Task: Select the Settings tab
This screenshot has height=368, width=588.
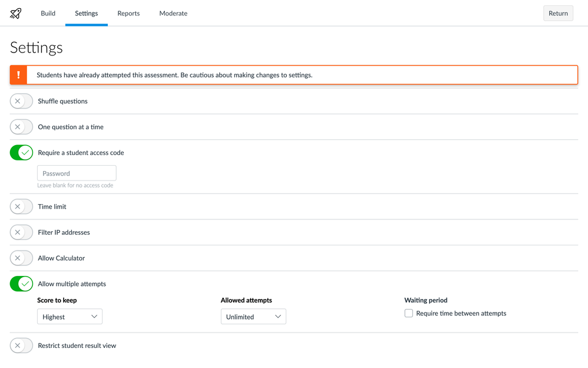Action: click(x=87, y=14)
